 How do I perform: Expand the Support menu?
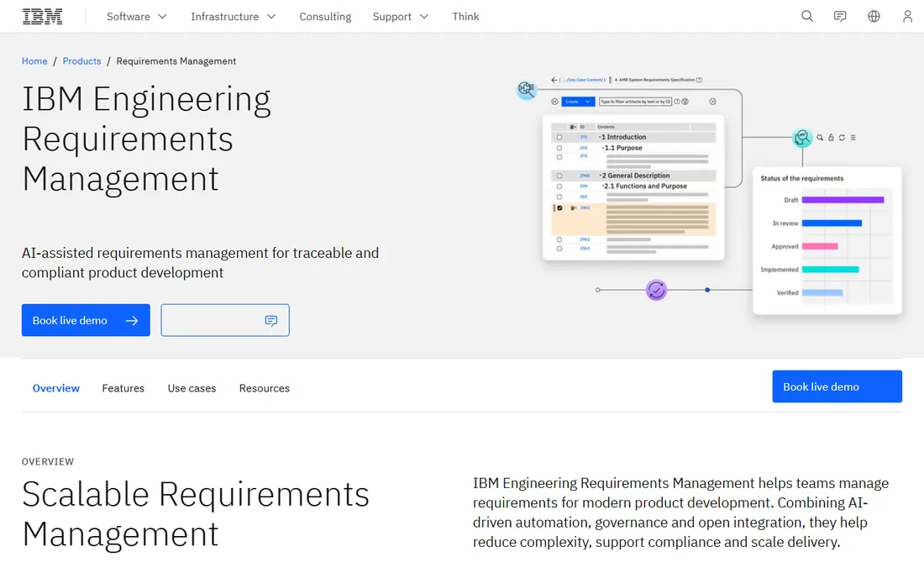pyautogui.click(x=400, y=17)
